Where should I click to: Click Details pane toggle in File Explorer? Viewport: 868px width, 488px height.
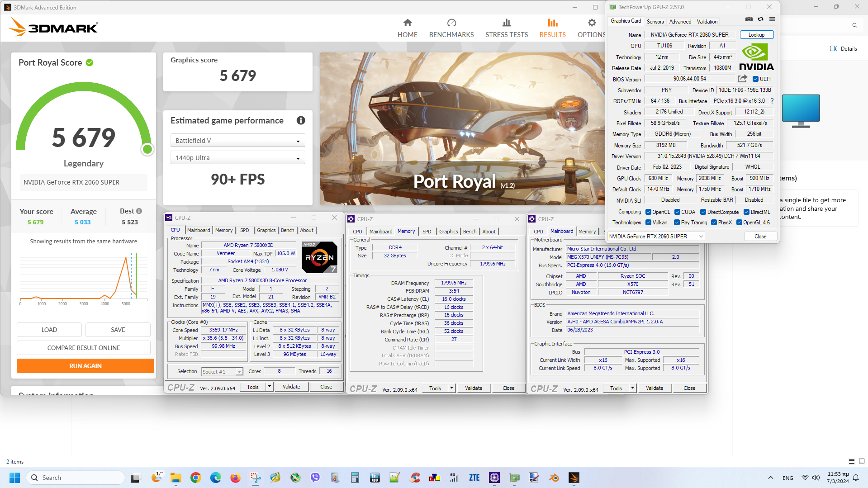point(844,49)
